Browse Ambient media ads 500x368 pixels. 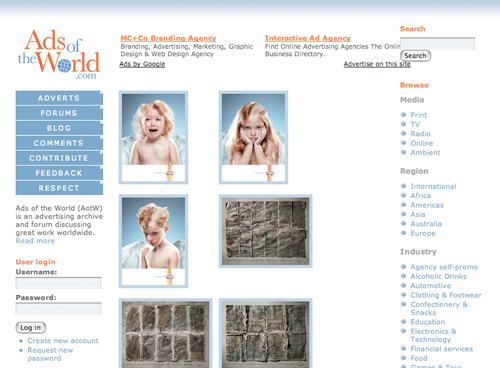(x=425, y=152)
